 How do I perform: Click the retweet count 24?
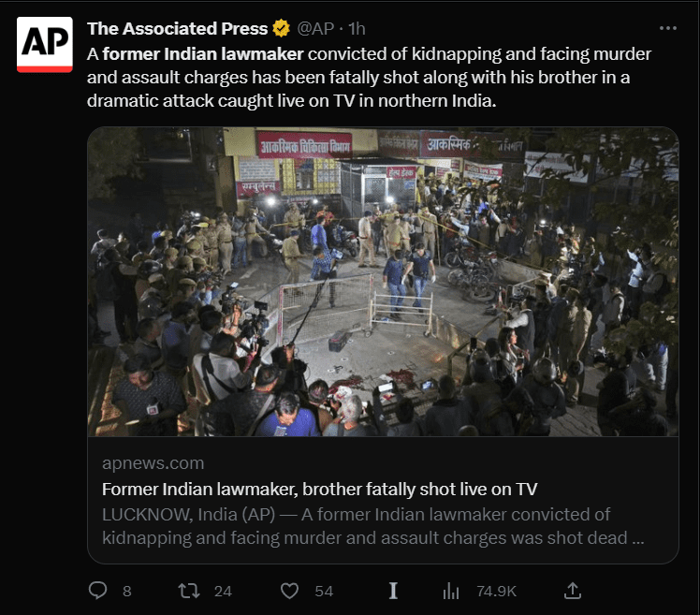[223, 591]
